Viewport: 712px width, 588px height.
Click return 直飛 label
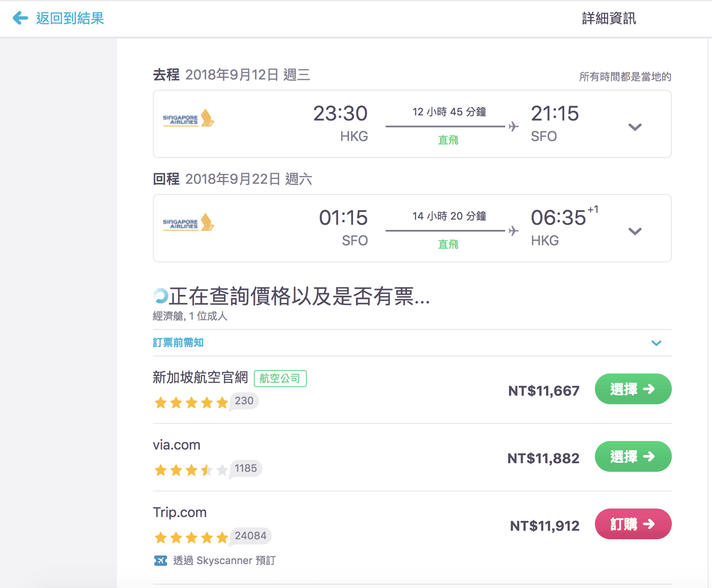(x=448, y=244)
